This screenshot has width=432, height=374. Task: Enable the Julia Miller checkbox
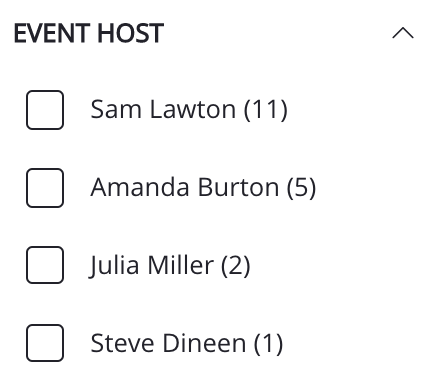click(x=45, y=265)
